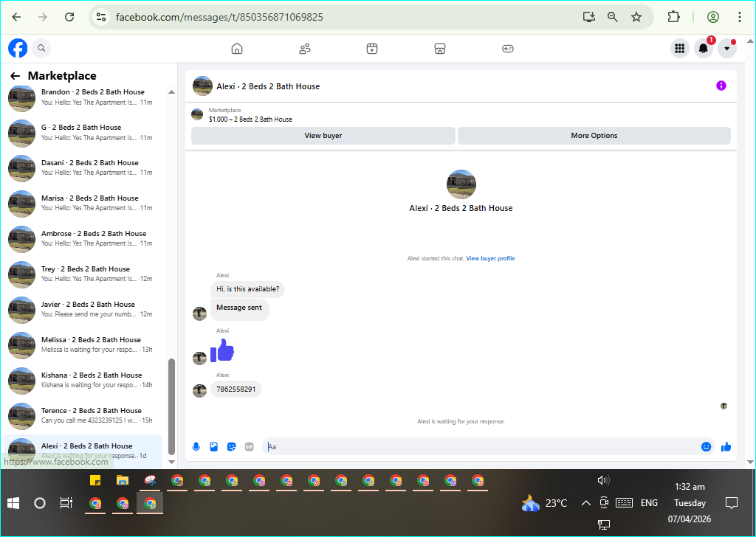
Task: Open the Facebook menu grid icon
Action: pos(680,48)
